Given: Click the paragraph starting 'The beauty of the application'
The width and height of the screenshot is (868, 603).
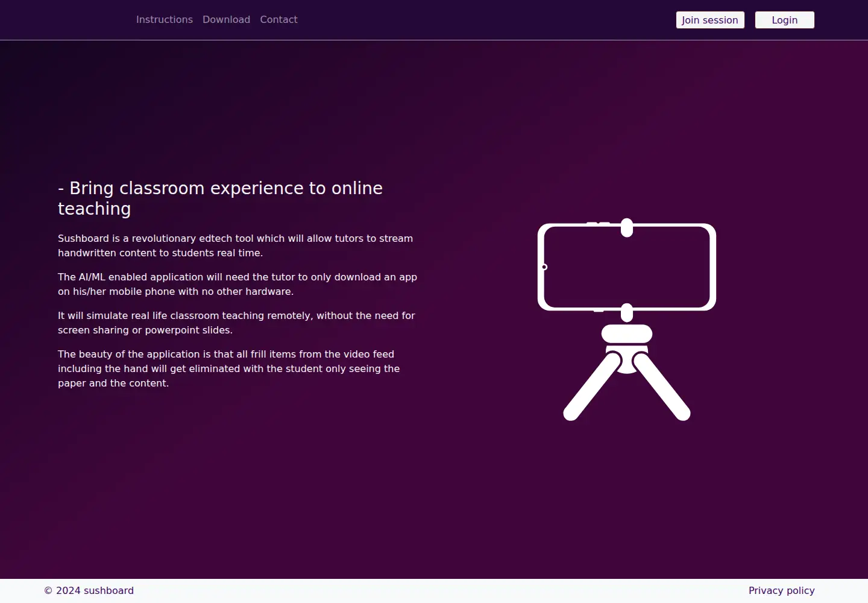Looking at the screenshot, I should click(229, 369).
